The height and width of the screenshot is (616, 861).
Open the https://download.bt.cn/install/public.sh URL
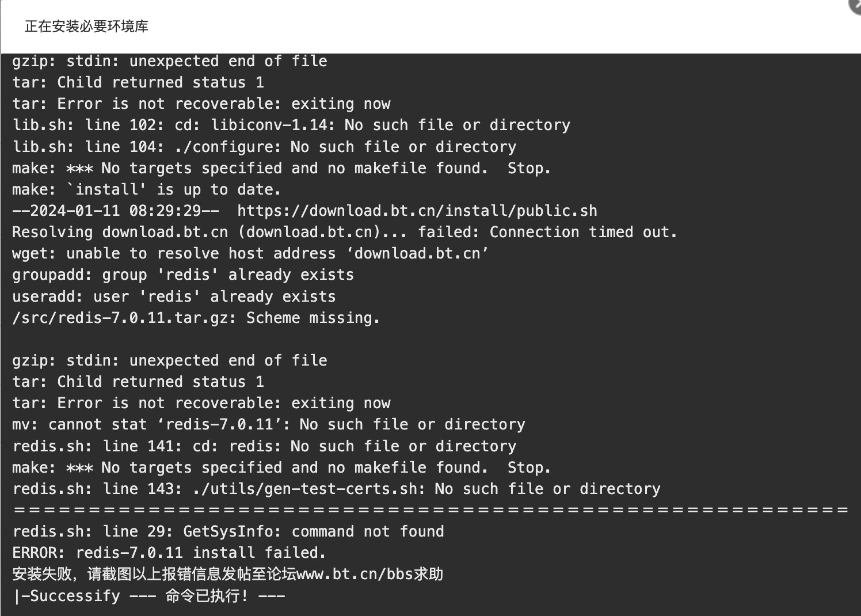point(417,211)
